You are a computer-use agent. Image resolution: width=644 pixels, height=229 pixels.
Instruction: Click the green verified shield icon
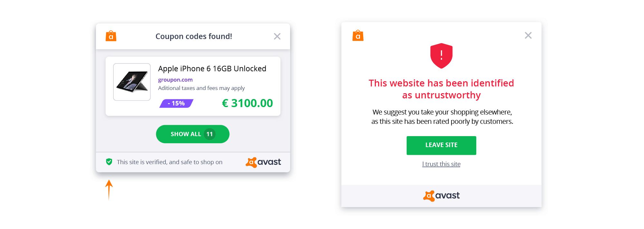click(109, 162)
